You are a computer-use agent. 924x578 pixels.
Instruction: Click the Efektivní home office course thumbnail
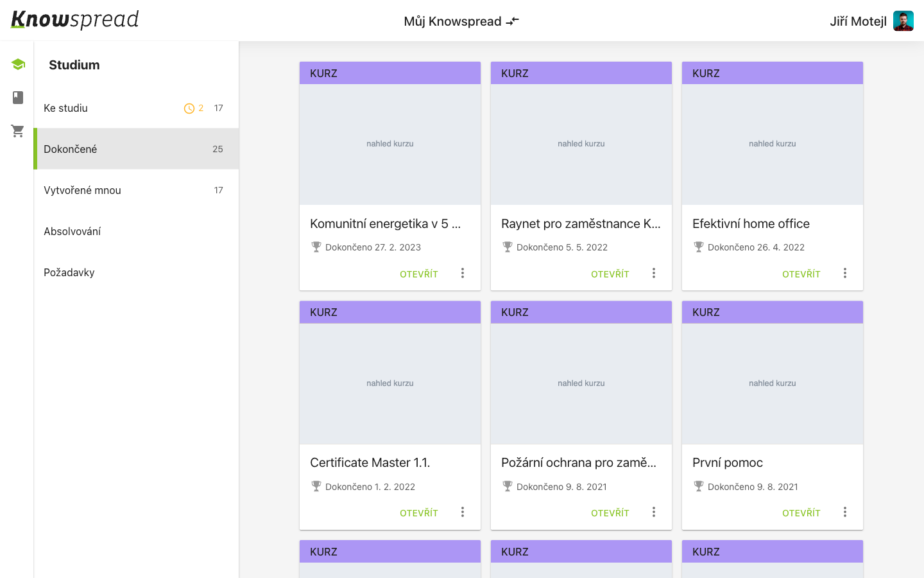click(x=773, y=144)
